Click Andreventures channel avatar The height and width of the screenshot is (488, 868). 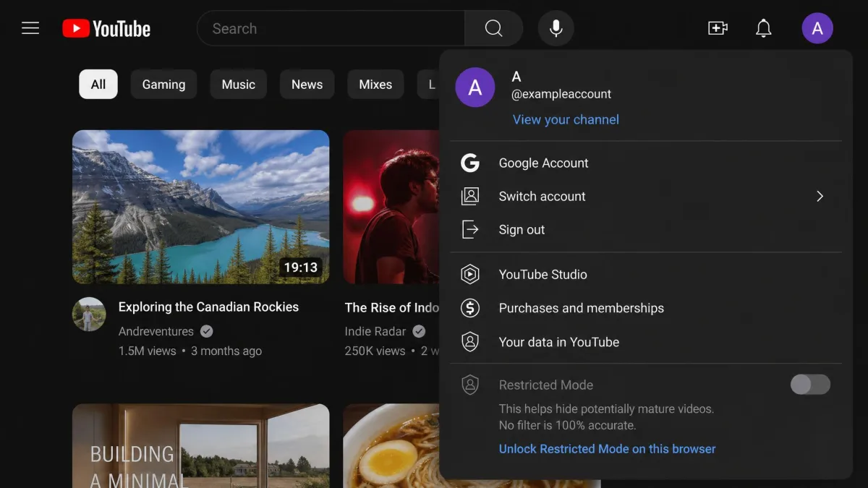pyautogui.click(x=90, y=314)
